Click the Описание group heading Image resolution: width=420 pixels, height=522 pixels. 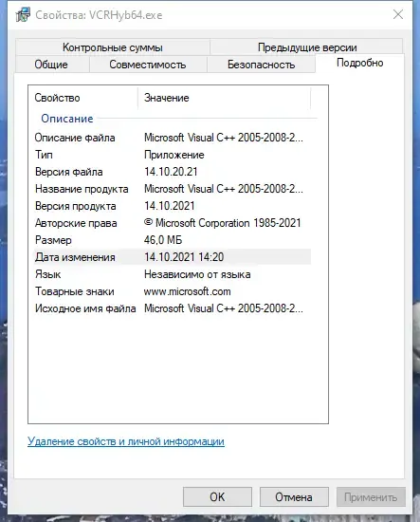[x=67, y=119]
